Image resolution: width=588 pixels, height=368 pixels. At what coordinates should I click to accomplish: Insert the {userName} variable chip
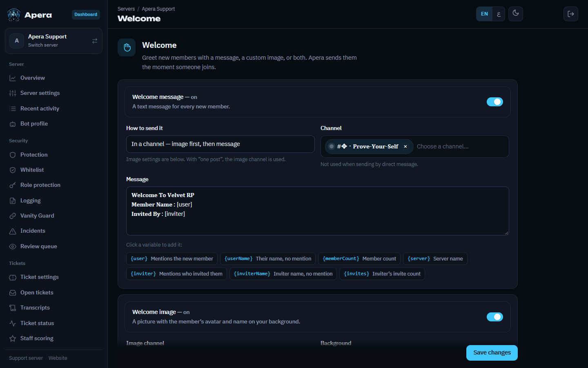click(x=268, y=259)
